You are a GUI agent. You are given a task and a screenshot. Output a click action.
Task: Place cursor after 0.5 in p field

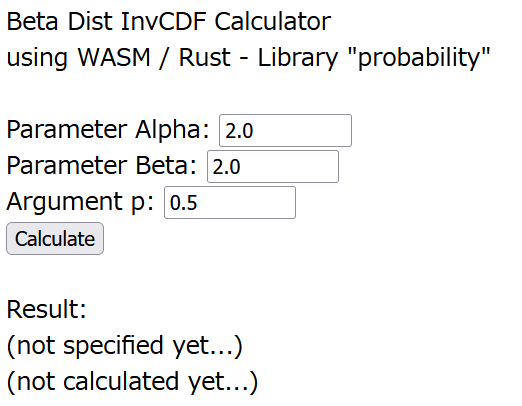coord(198,202)
